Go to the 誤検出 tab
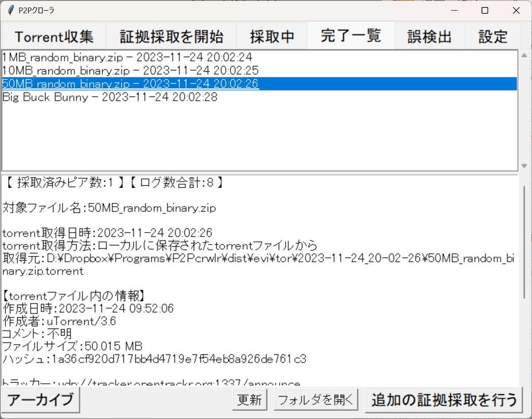The width and height of the screenshot is (532, 419). click(x=430, y=36)
